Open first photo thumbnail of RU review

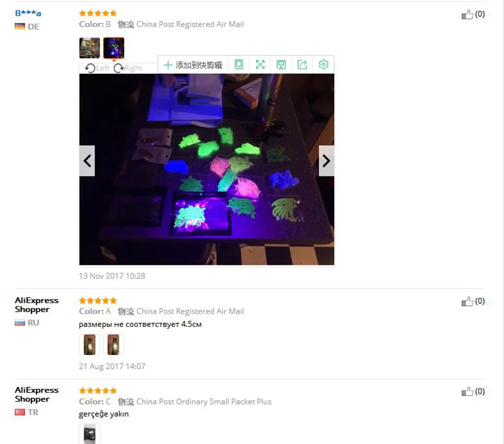[x=90, y=345]
